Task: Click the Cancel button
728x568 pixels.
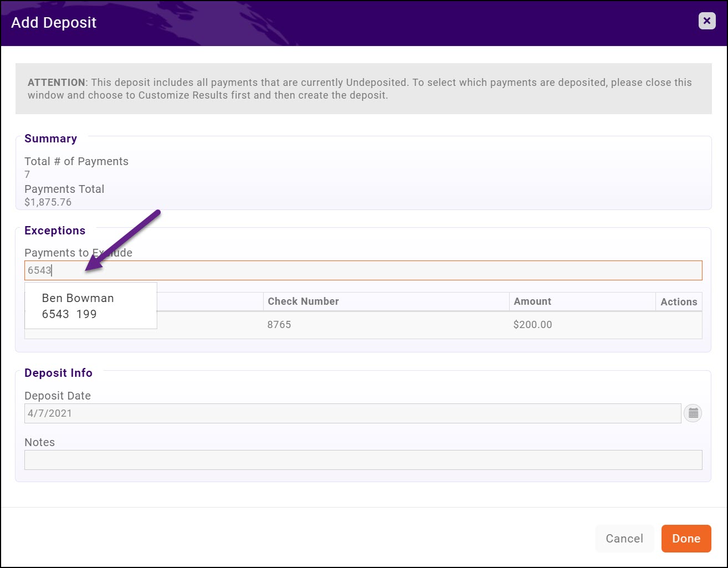Action: 624,538
